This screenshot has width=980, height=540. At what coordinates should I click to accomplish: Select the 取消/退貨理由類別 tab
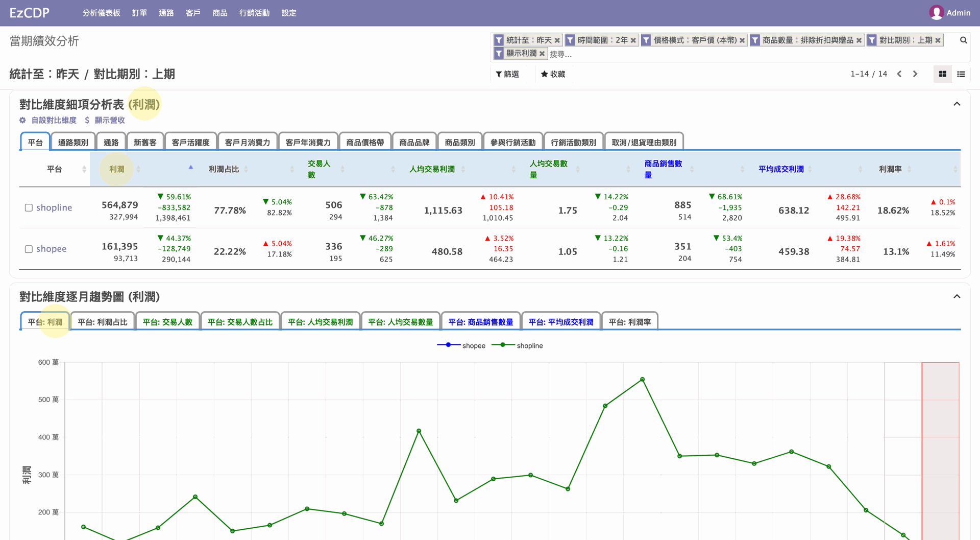[x=644, y=142]
